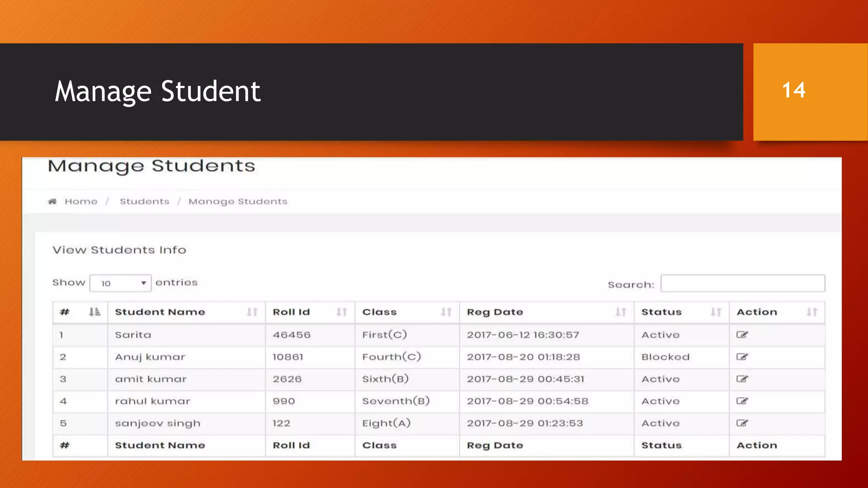Focus the Search input field
This screenshot has width=868, height=488.
point(743,283)
